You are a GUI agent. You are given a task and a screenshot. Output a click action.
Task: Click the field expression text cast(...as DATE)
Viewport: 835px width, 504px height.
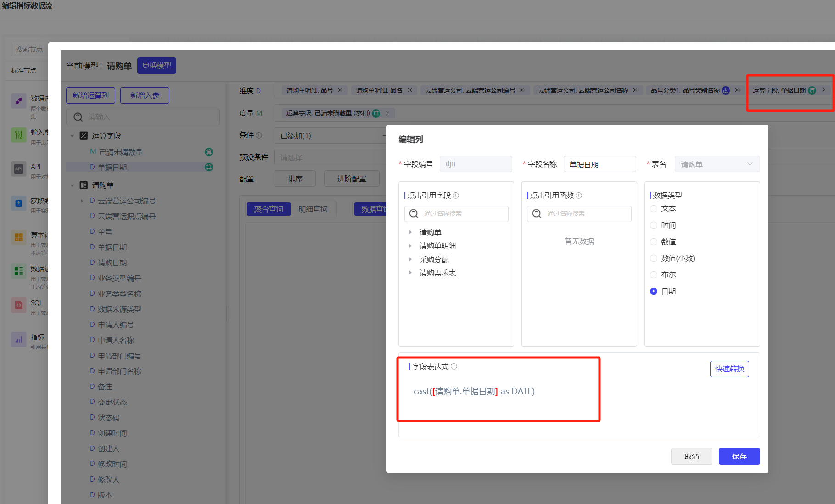474,391
